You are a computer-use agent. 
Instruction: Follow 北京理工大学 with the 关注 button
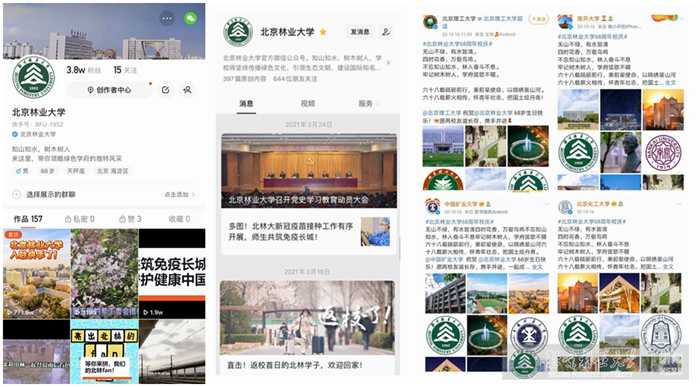[538, 19]
